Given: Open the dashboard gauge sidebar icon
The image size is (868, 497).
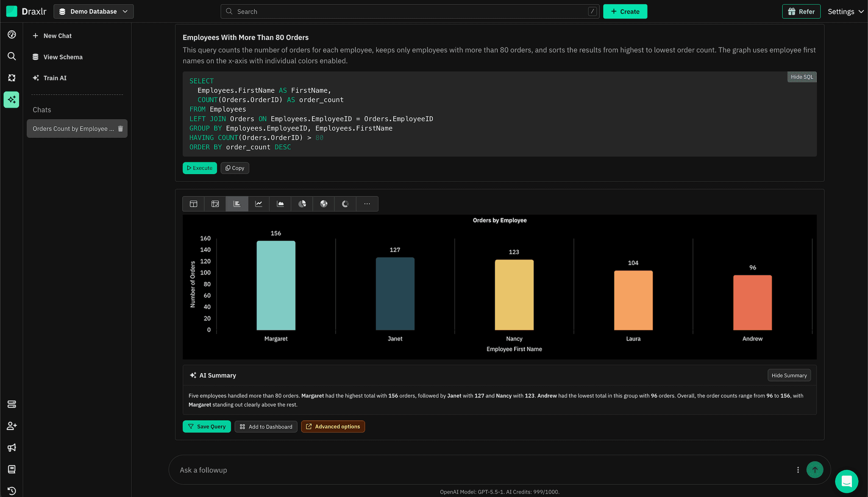Looking at the screenshot, I should (12, 34).
